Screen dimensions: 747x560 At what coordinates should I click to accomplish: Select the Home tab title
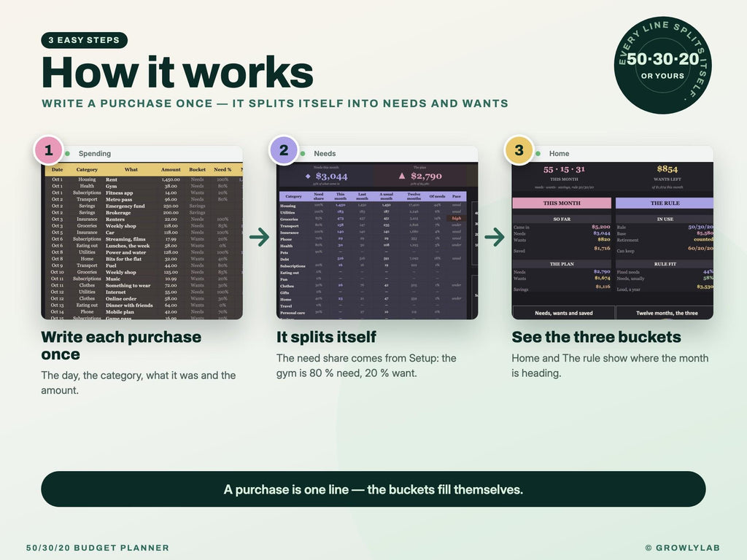559,153
